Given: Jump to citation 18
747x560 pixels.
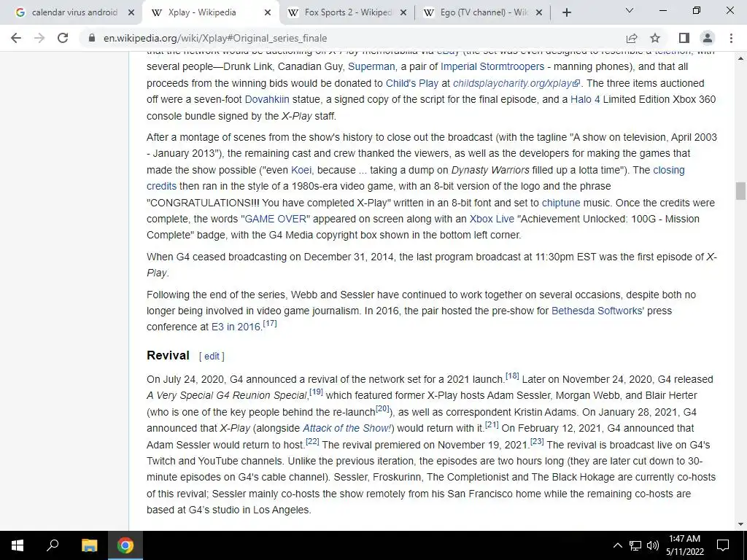Looking at the screenshot, I should pyautogui.click(x=512, y=376).
